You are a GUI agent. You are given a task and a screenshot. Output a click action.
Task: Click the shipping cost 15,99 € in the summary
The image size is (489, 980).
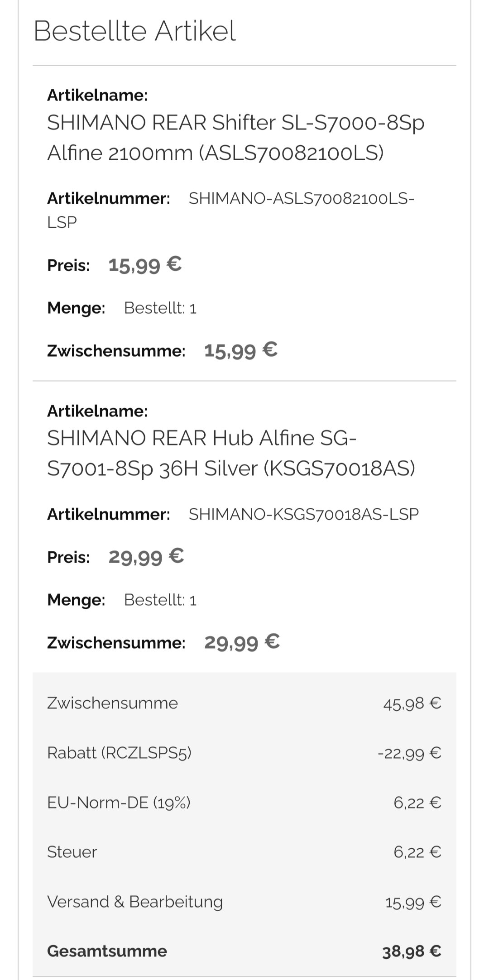[x=413, y=902]
